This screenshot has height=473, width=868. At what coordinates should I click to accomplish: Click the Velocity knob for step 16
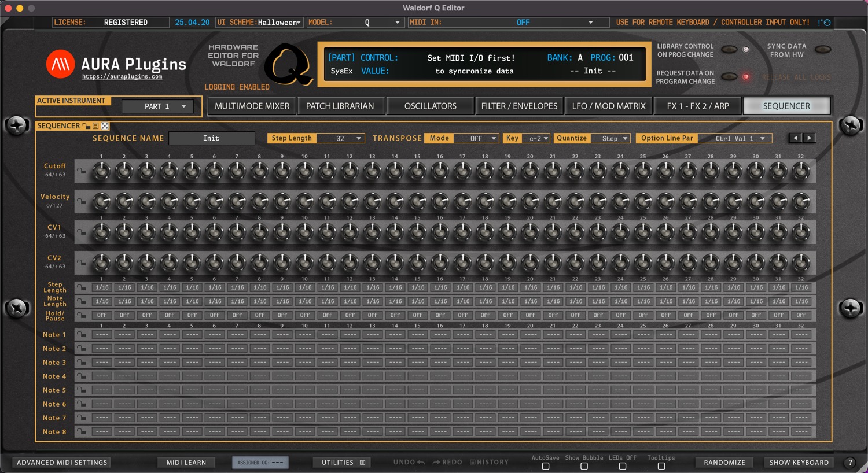tap(440, 202)
